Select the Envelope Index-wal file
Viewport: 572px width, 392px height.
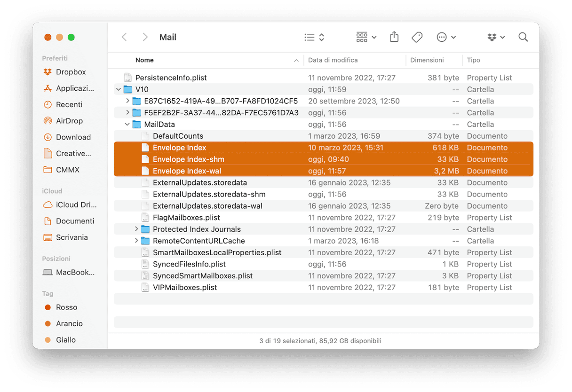324,171
